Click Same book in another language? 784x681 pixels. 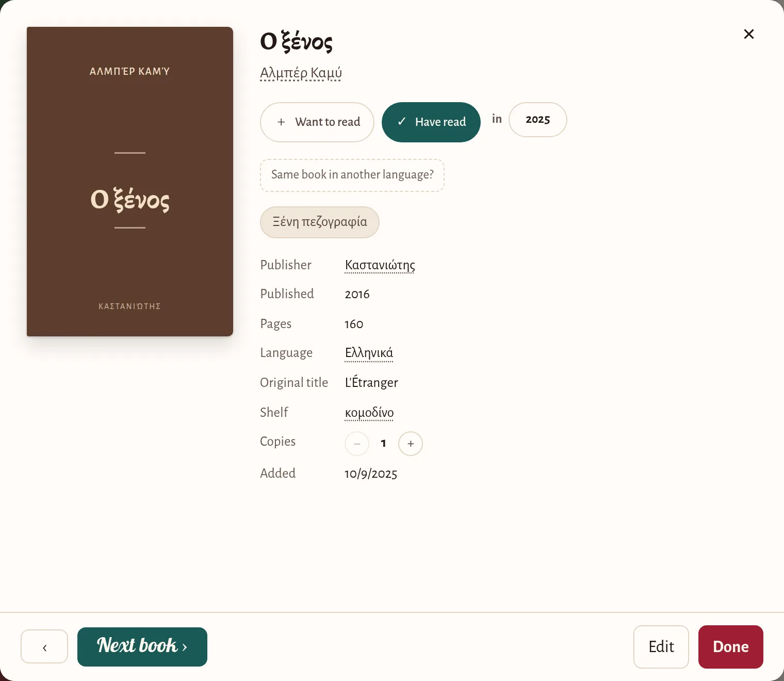(352, 175)
